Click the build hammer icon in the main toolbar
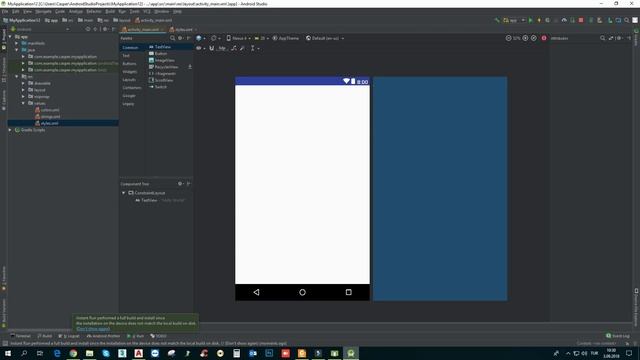The image size is (640, 360). (x=497, y=20)
